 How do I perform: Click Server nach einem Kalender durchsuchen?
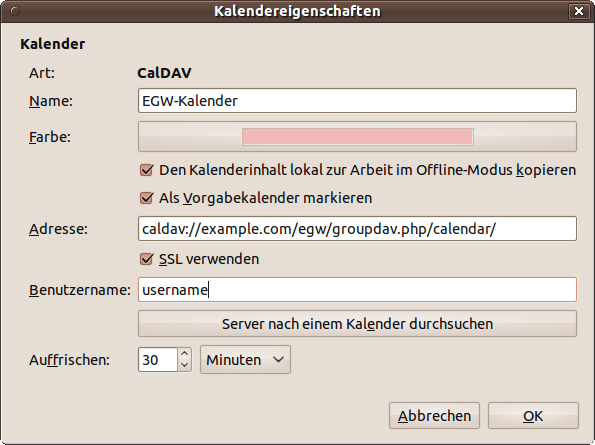(357, 324)
